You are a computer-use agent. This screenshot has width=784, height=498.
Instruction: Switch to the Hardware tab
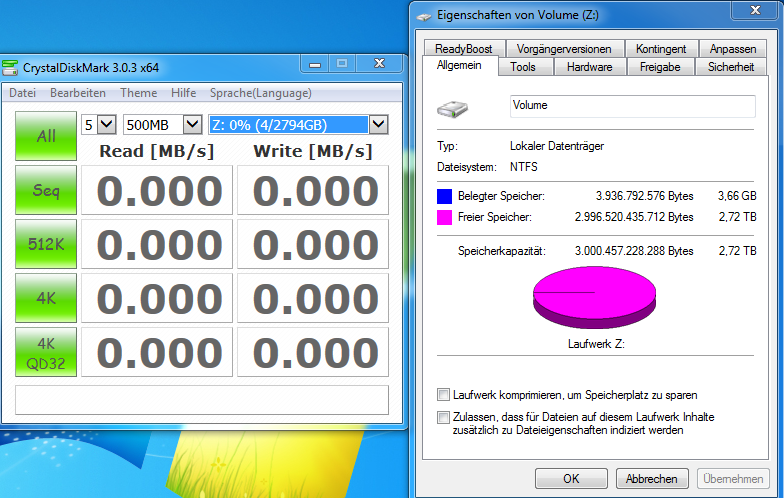click(590, 66)
